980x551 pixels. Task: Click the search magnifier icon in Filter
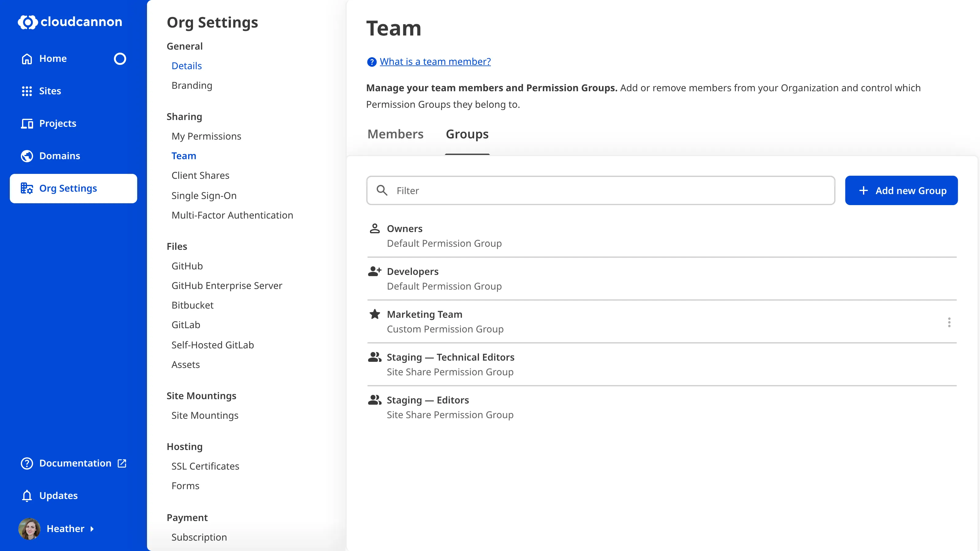[x=382, y=190]
